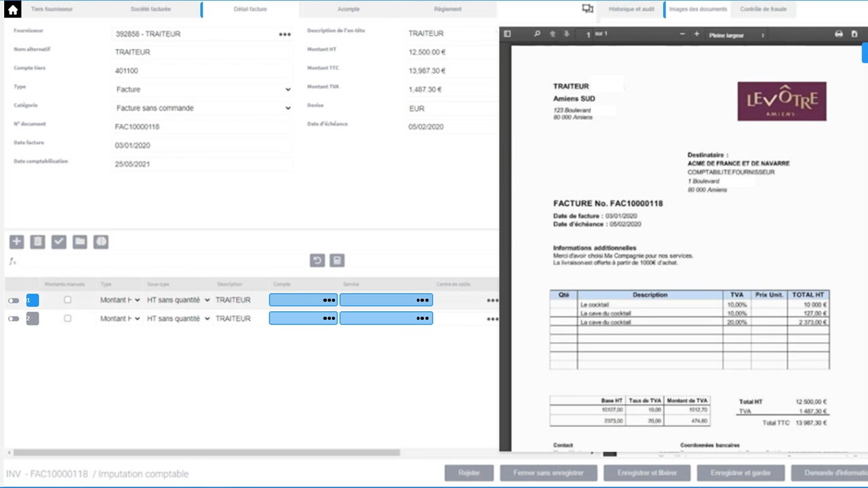Click the undo arrow icon near the formula bar
The height and width of the screenshot is (488, 868).
point(317,261)
